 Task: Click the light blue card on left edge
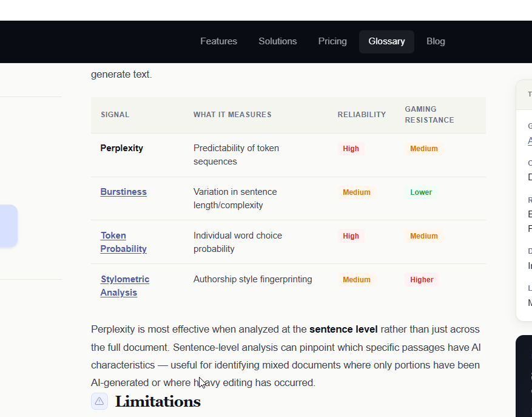pos(8,226)
